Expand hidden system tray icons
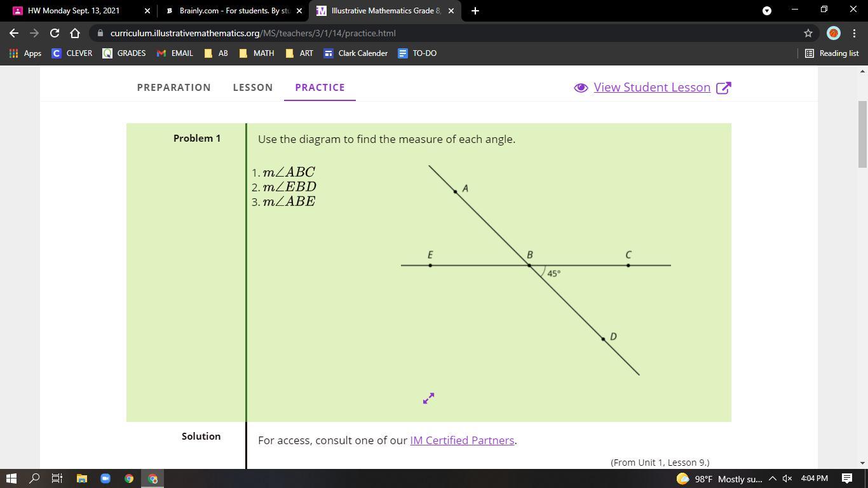The width and height of the screenshot is (868, 488). (772, 478)
